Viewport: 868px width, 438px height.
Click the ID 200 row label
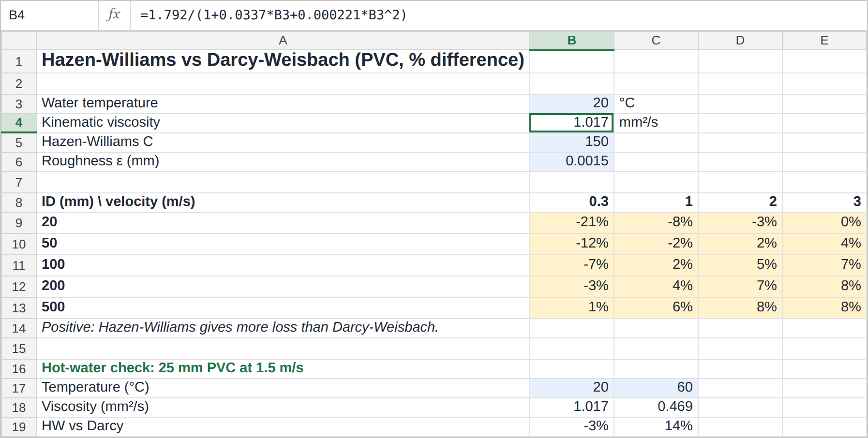click(x=283, y=287)
